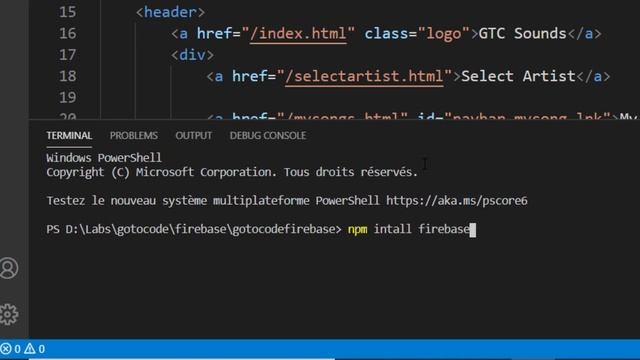Image resolution: width=640 pixels, height=360 pixels.
Task: Click line number 15 in the gutter
Action: tap(68, 12)
